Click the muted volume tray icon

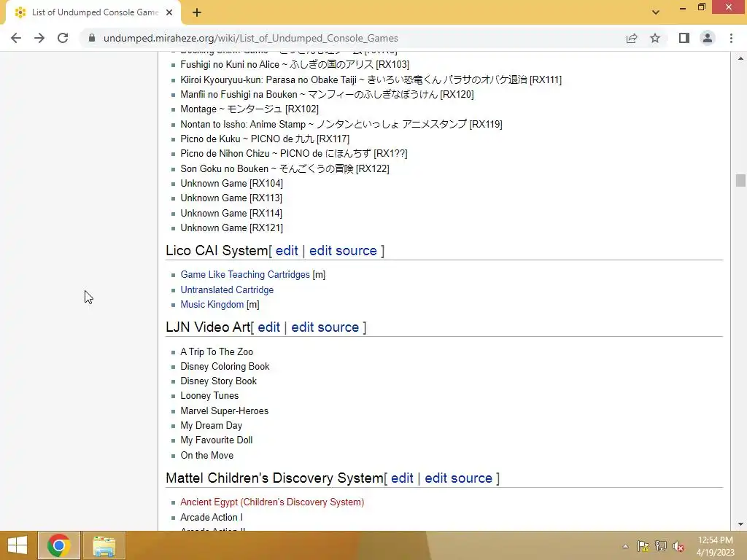click(678, 546)
